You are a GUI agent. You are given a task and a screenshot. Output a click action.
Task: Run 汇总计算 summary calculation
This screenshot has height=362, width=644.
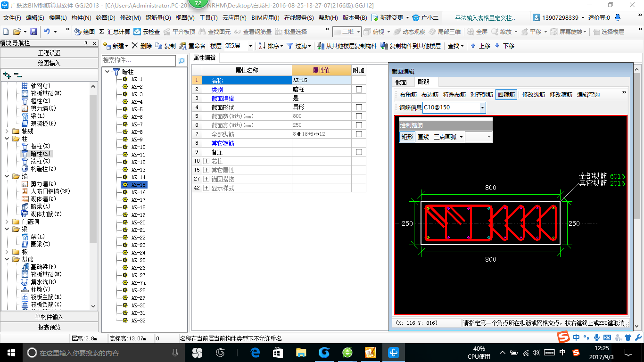[115, 32]
